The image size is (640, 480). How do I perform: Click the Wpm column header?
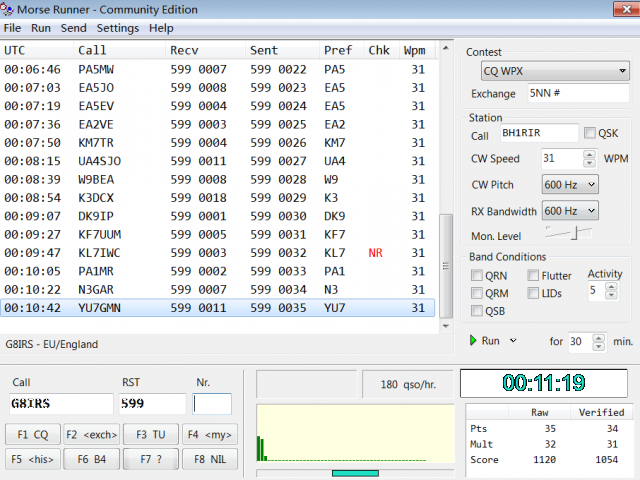(417, 50)
